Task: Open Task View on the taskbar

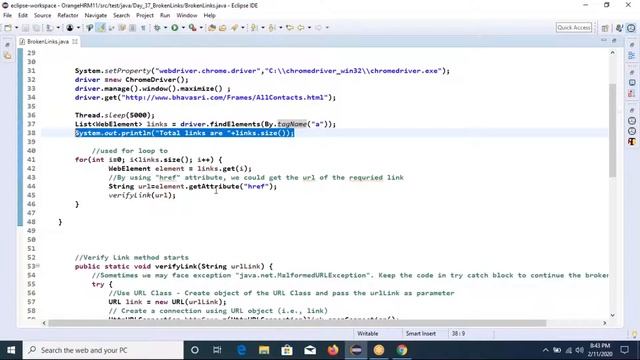Action: [x=217, y=350]
